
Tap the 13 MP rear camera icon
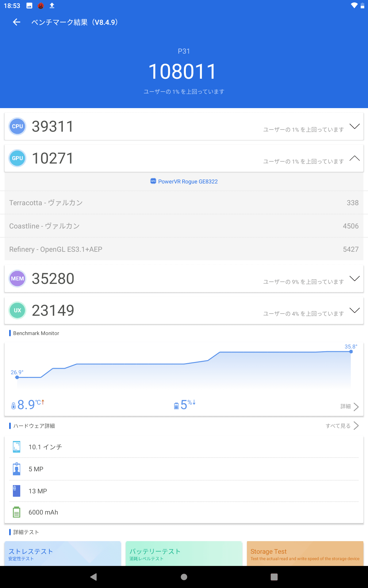(x=17, y=491)
